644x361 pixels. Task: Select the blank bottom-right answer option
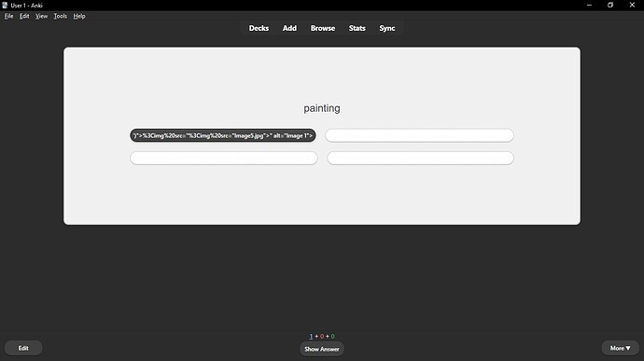pos(420,159)
